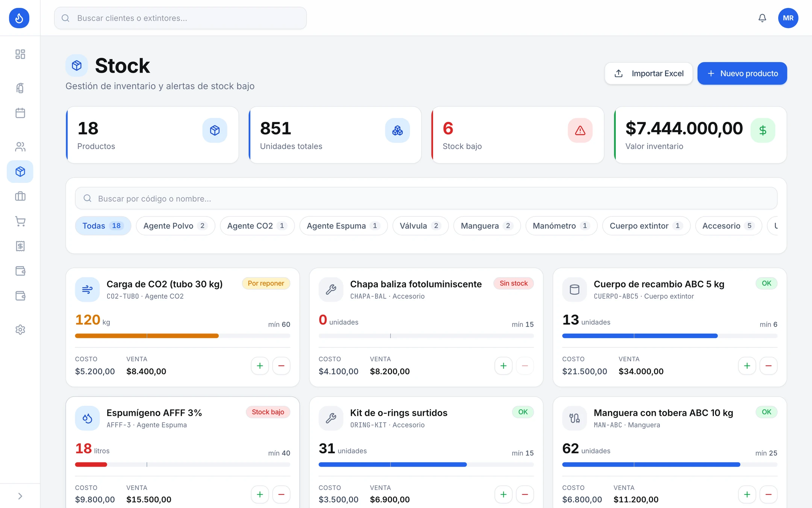
Task: Open the receipt/invoice icon in sidebar
Action: point(20,246)
